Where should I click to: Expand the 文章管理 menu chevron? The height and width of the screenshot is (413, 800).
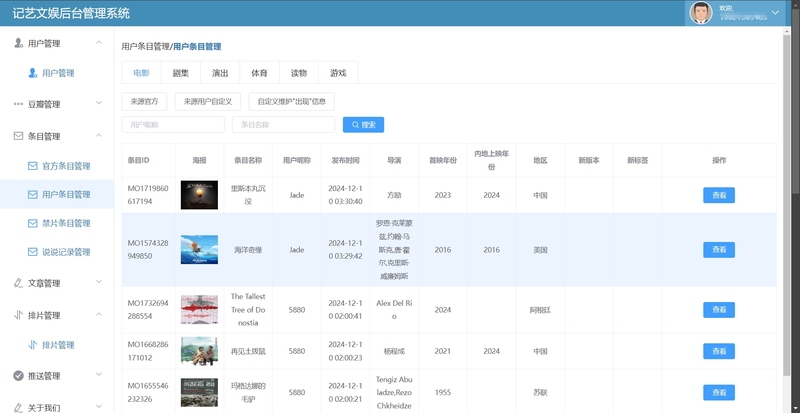(99, 282)
